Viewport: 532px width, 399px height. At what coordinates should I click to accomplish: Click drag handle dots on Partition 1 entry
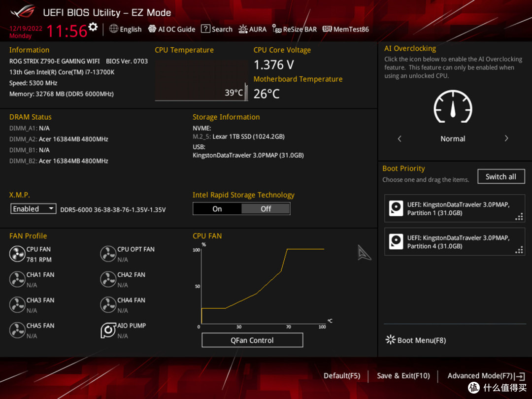(x=519, y=217)
